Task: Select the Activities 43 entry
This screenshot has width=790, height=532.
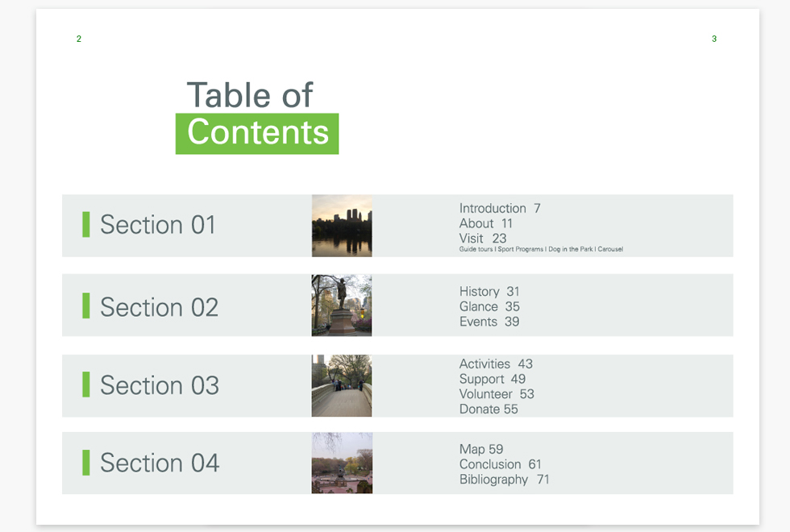Action: pos(496,364)
